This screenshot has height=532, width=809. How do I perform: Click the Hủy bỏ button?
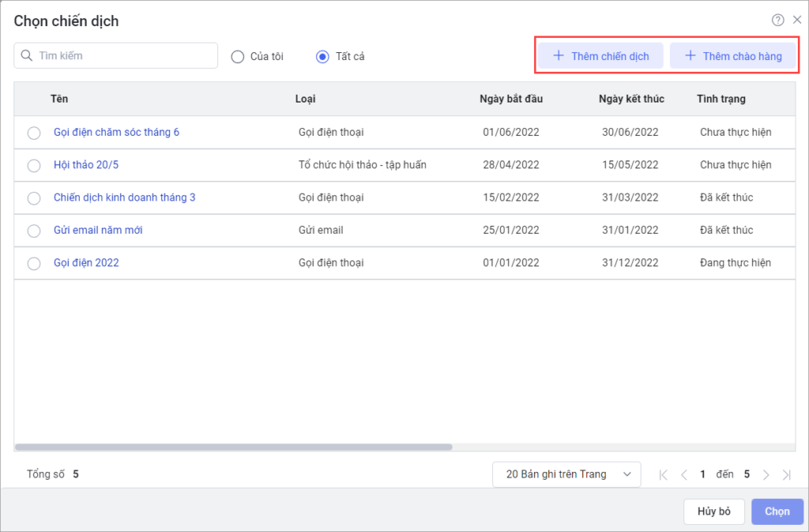[x=714, y=511]
